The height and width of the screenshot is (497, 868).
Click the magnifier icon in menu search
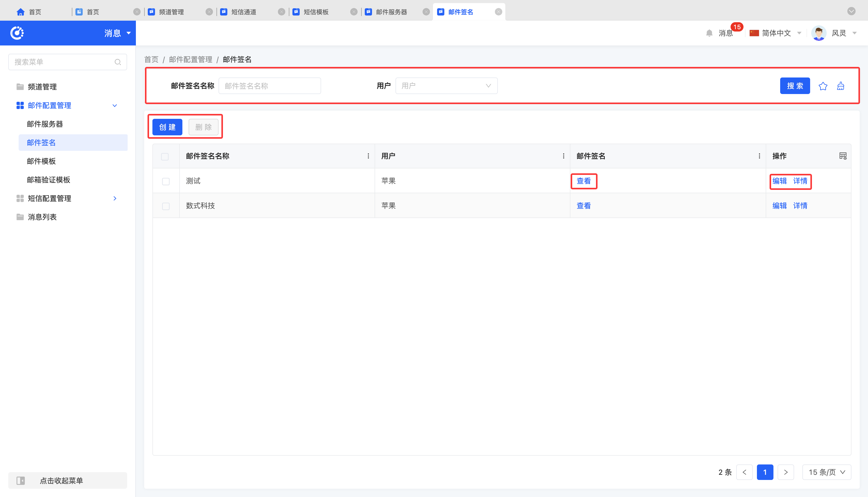click(x=118, y=62)
